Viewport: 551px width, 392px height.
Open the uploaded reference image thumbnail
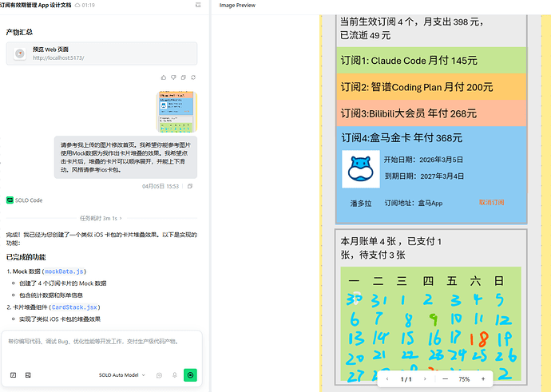(x=176, y=112)
